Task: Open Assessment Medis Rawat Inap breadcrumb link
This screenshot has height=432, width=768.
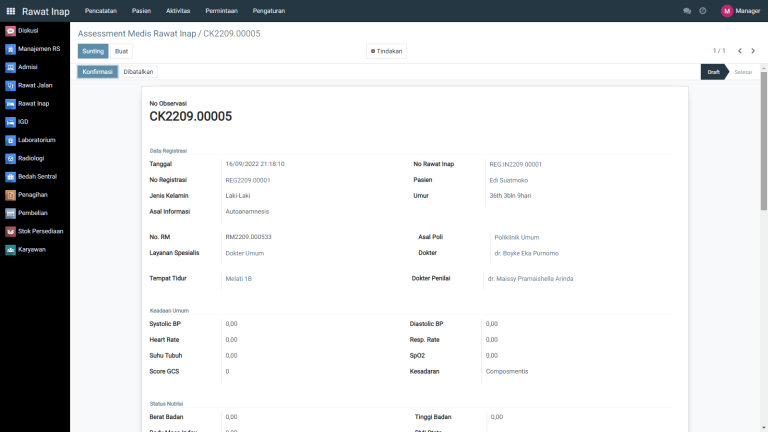Action: 137,34
